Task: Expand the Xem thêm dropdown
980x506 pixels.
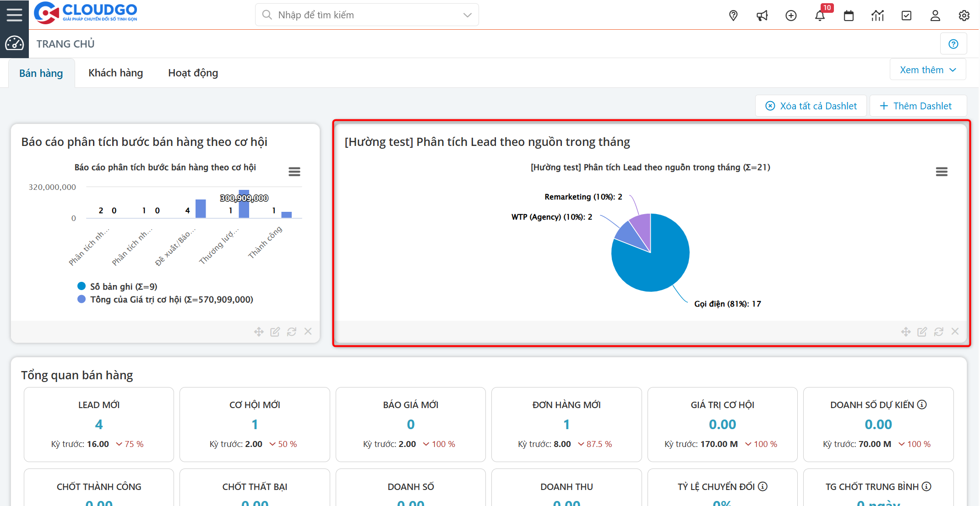Action: [928, 70]
